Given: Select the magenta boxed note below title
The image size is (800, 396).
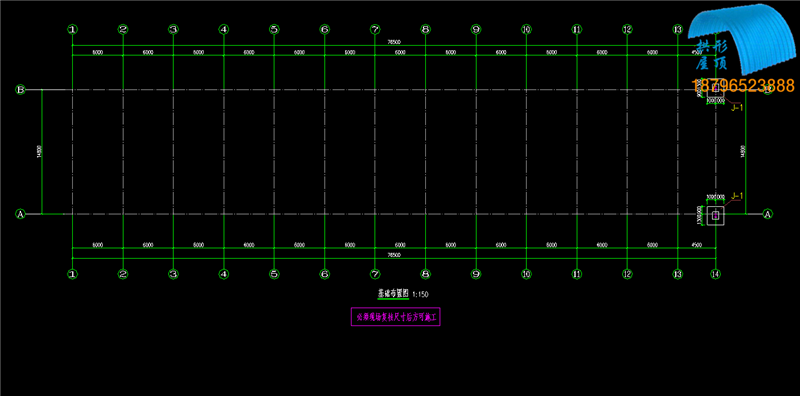Looking at the screenshot, I should click(395, 317).
